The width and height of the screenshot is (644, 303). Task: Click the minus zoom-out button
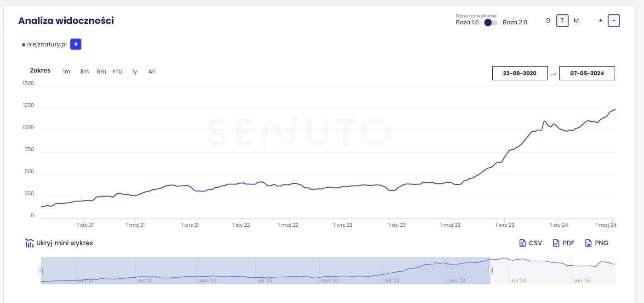(x=614, y=21)
